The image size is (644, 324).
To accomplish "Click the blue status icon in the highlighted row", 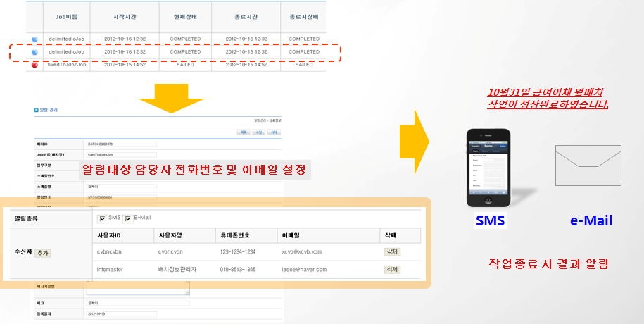I will pyautogui.click(x=35, y=51).
